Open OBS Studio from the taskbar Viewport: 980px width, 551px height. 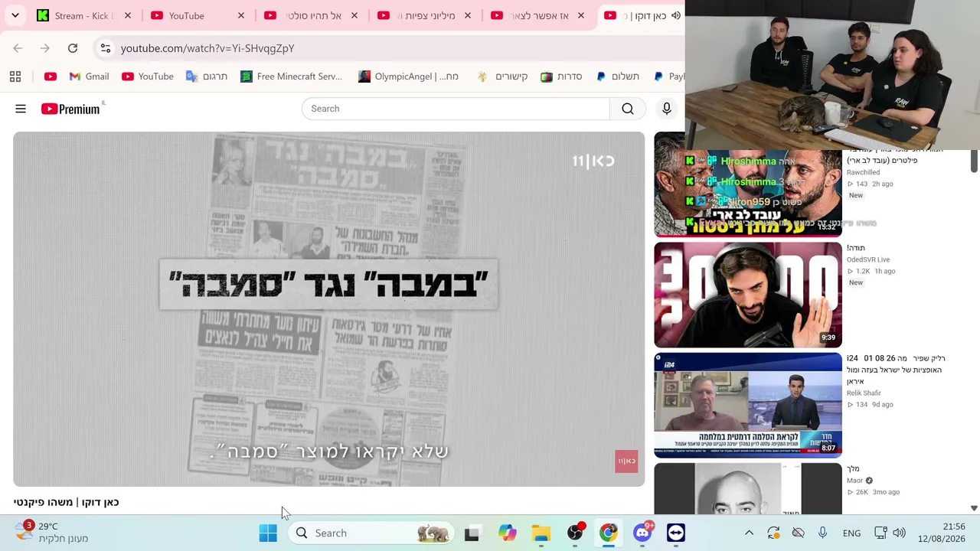point(575,533)
